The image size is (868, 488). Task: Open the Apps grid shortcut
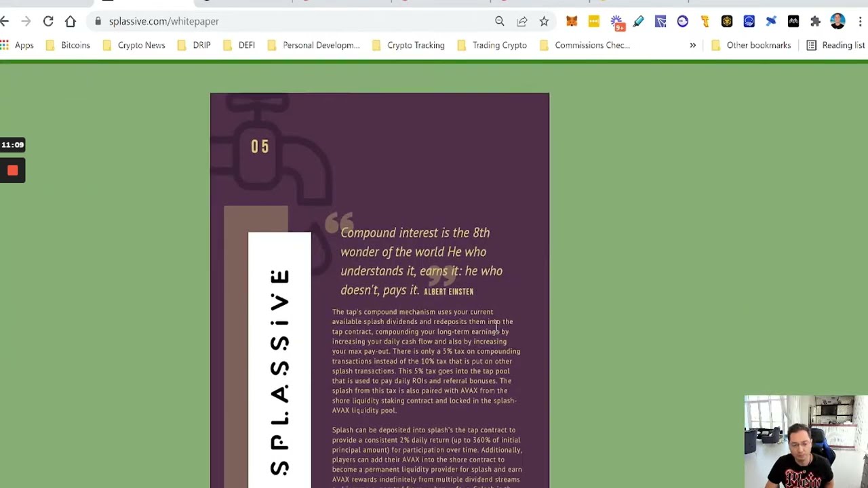[x=17, y=45]
